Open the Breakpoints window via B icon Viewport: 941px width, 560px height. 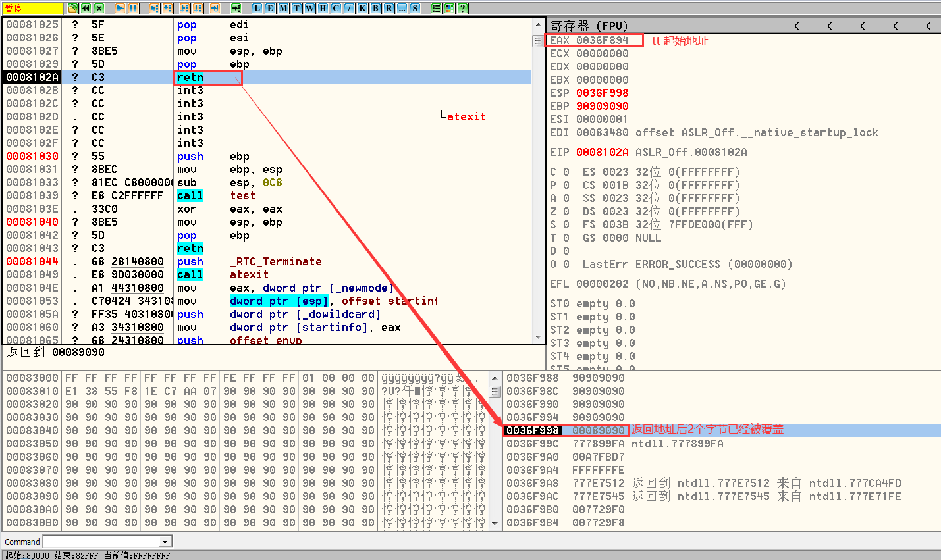(x=376, y=8)
